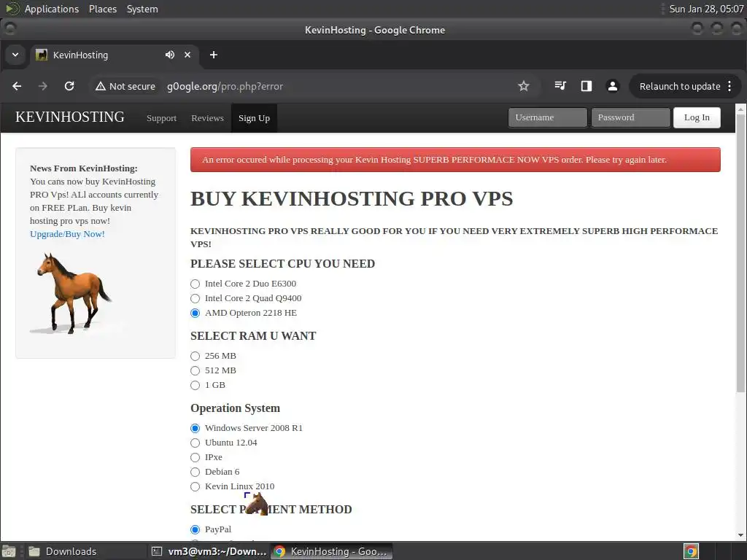747x560 pixels.
Task: Select Intel Core 2 Duo E6300 CPU
Action: point(195,284)
